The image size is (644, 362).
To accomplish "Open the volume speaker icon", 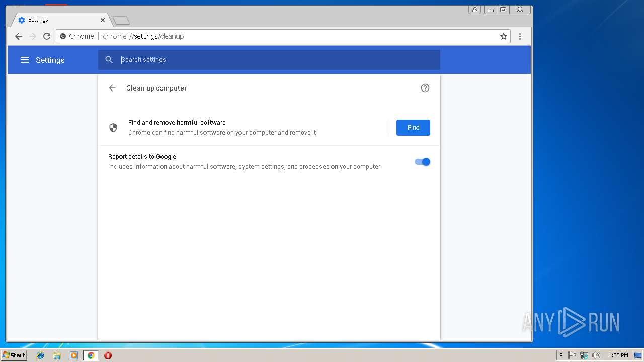I will tap(596, 355).
